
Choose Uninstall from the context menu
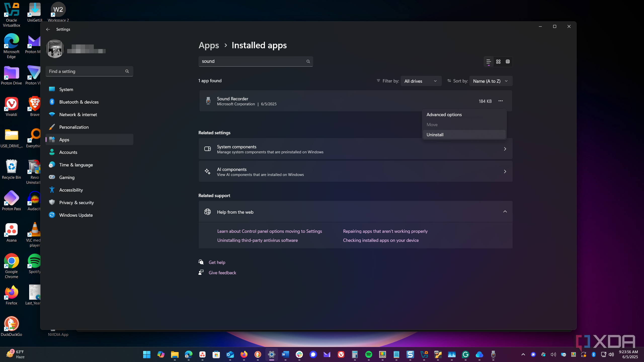(x=464, y=135)
